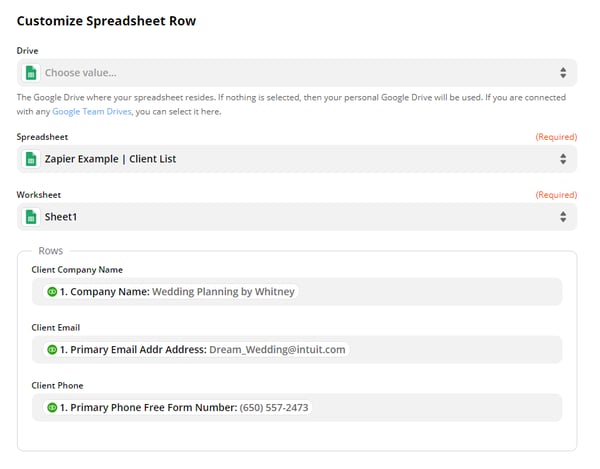Select the 'Choose value...' Drive placeholder
This screenshot has width=600, height=469.
[80, 73]
